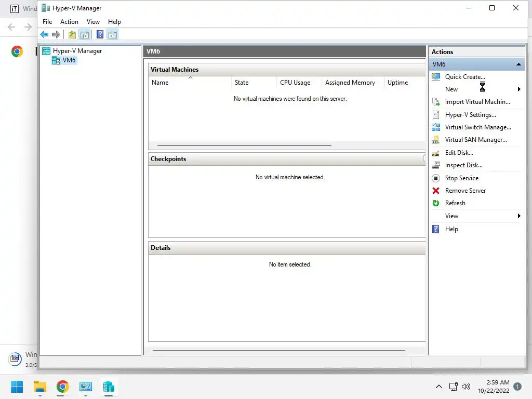Click Remove Server action label
This screenshot has width=532, height=399.
465,191
